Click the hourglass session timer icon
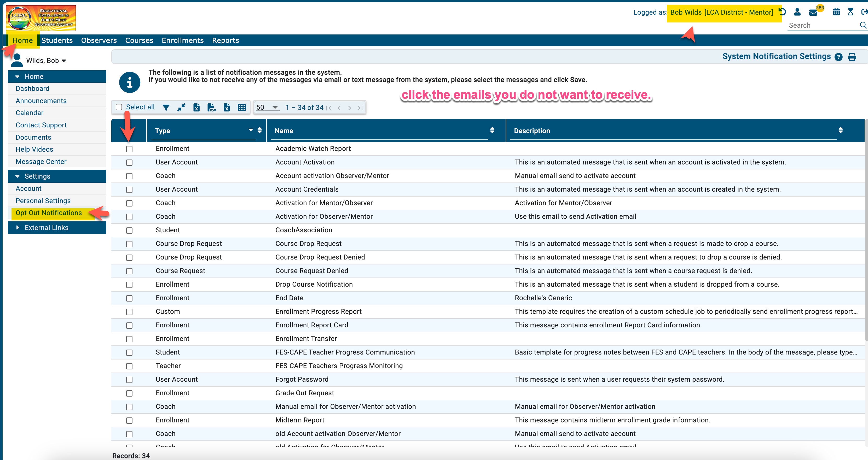The height and width of the screenshot is (460, 868). click(850, 12)
